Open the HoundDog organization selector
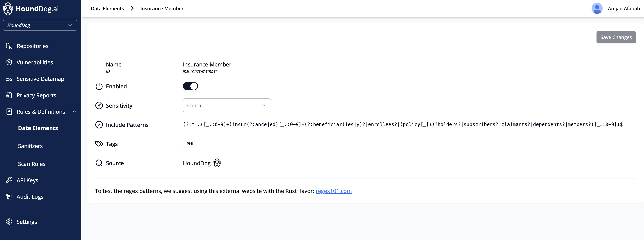This screenshot has height=240, width=644. 40,25
